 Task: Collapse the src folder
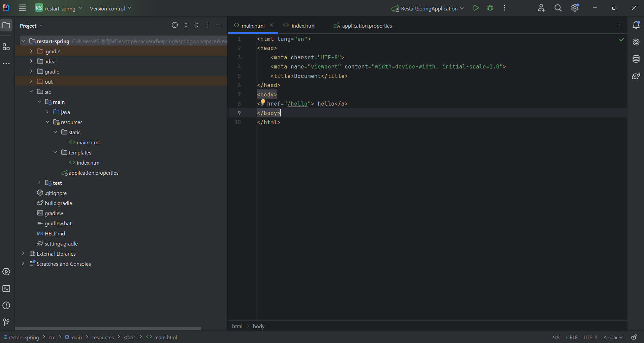tap(31, 92)
